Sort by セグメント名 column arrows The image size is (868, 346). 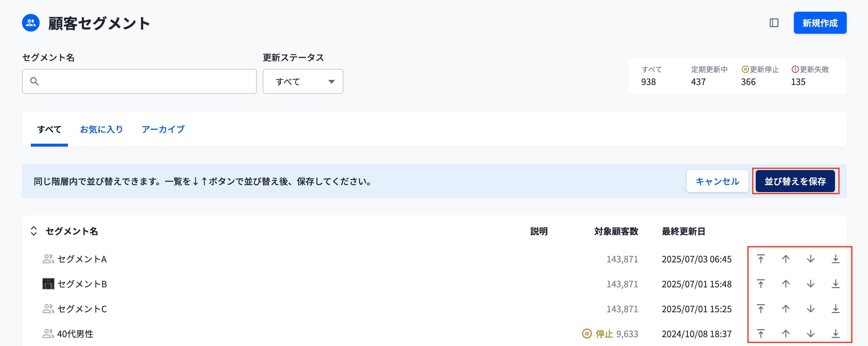pyautogui.click(x=34, y=231)
